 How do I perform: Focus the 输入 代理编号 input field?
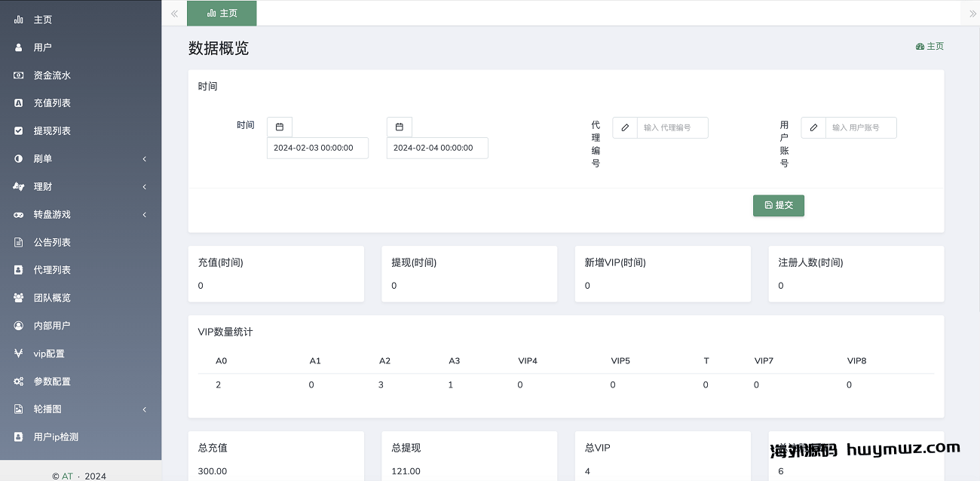(672, 128)
